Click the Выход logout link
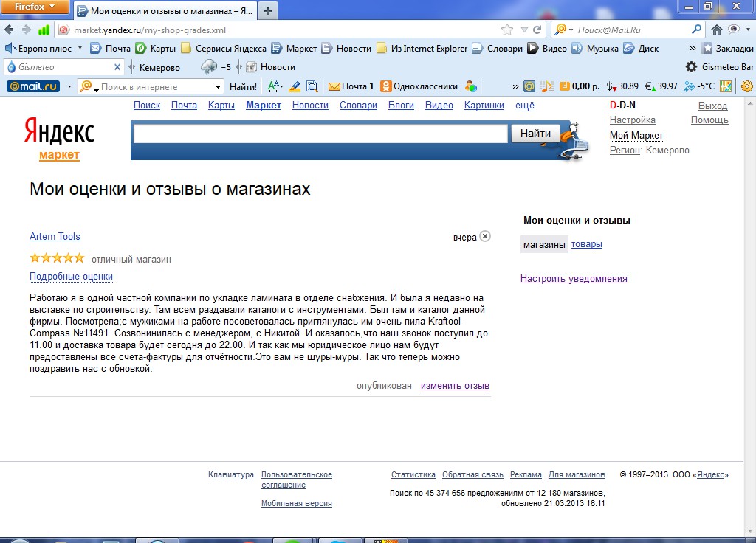 click(x=712, y=106)
